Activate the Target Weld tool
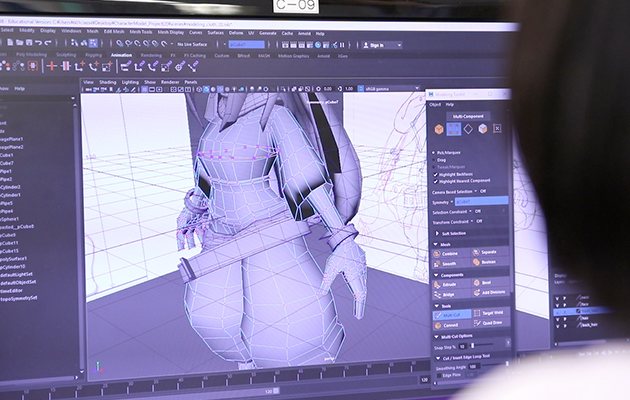 (489, 312)
